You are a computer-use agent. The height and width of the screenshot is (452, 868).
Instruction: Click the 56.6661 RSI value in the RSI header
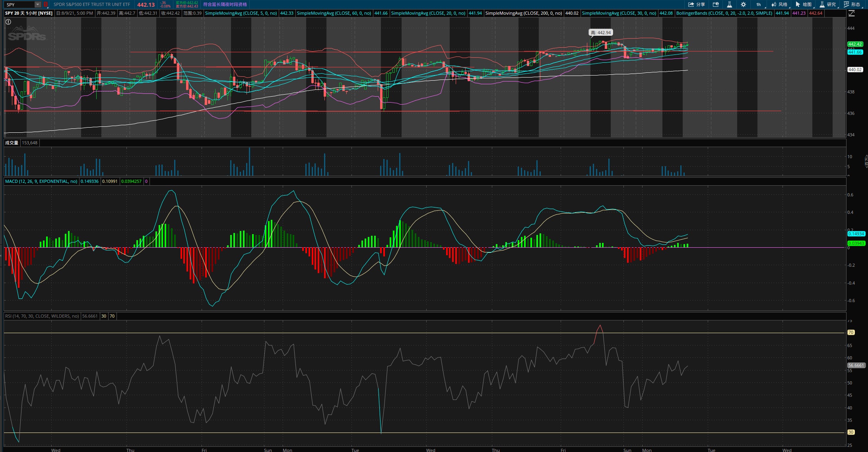coord(90,316)
